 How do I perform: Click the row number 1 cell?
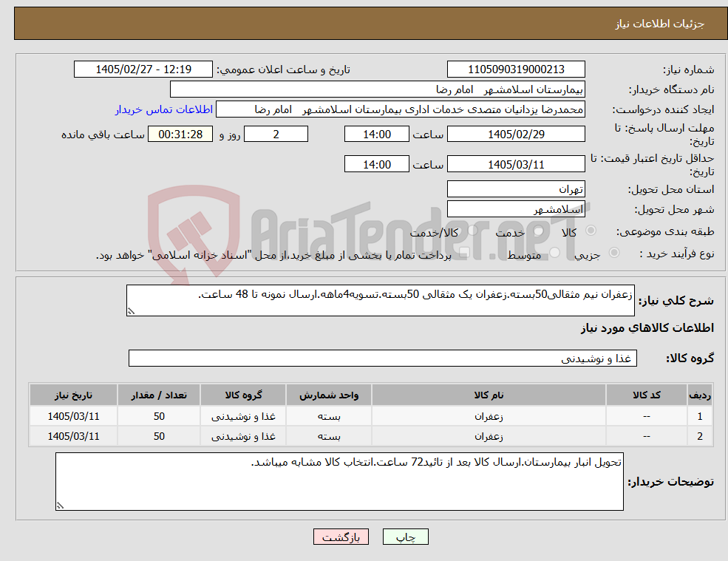pyautogui.click(x=700, y=417)
